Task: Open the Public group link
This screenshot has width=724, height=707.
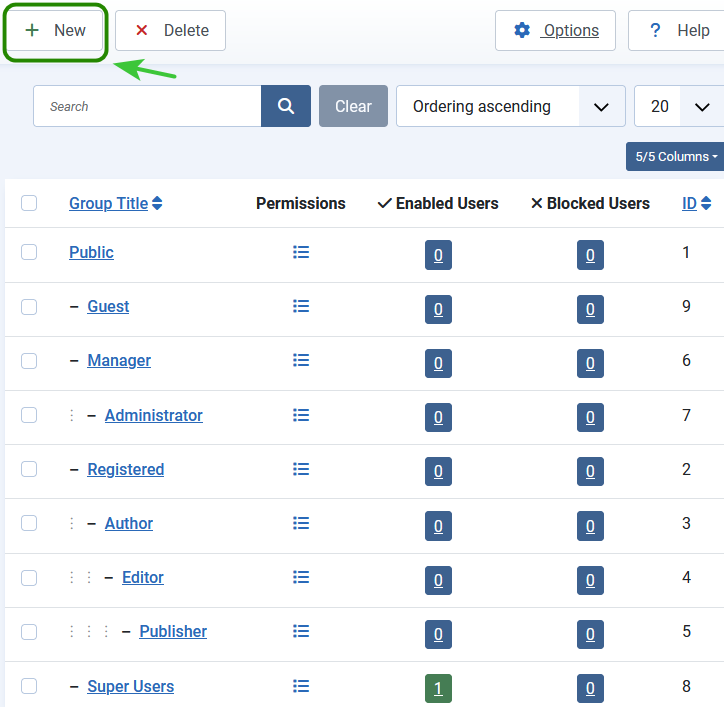Action: [x=91, y=252]
